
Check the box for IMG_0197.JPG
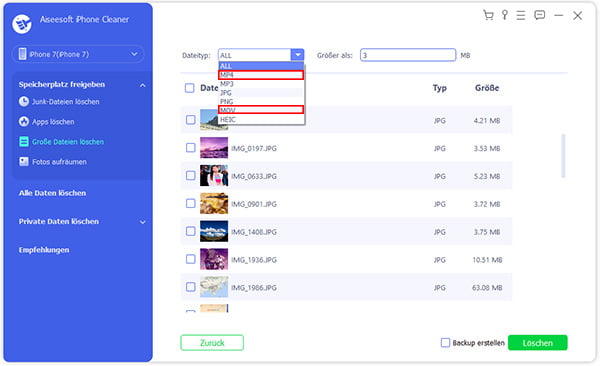pyautogui.click(x=191, y=148)
